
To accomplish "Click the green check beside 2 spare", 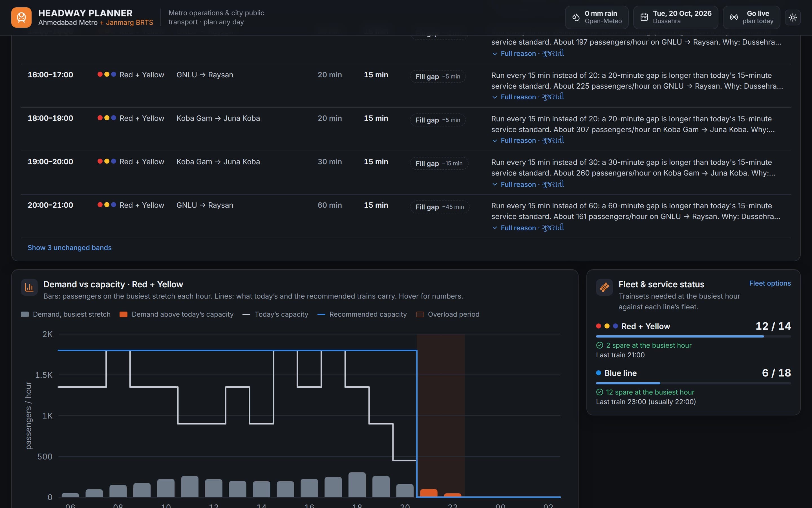I will tap(600, 345).
